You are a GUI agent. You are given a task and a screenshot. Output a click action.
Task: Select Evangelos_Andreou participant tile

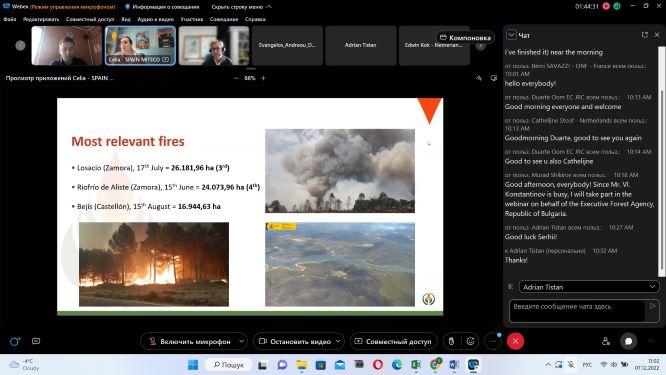click(x=287, y=45)
